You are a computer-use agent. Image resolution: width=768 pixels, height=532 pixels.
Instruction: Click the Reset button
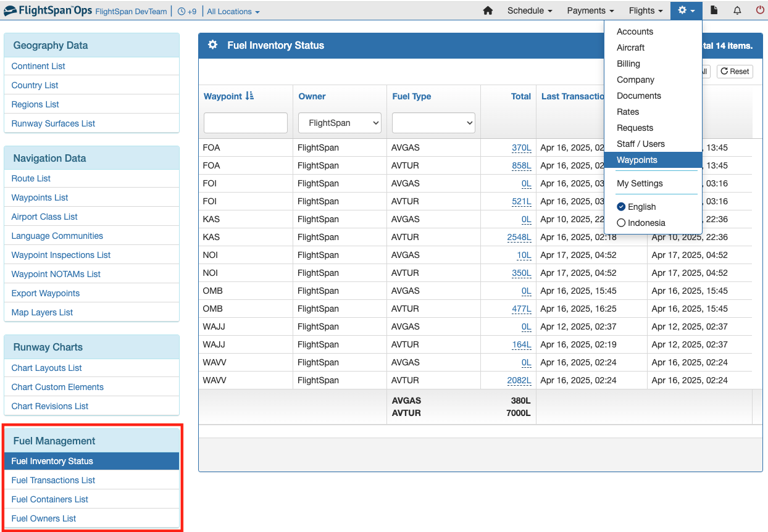[x=734, y=72]
